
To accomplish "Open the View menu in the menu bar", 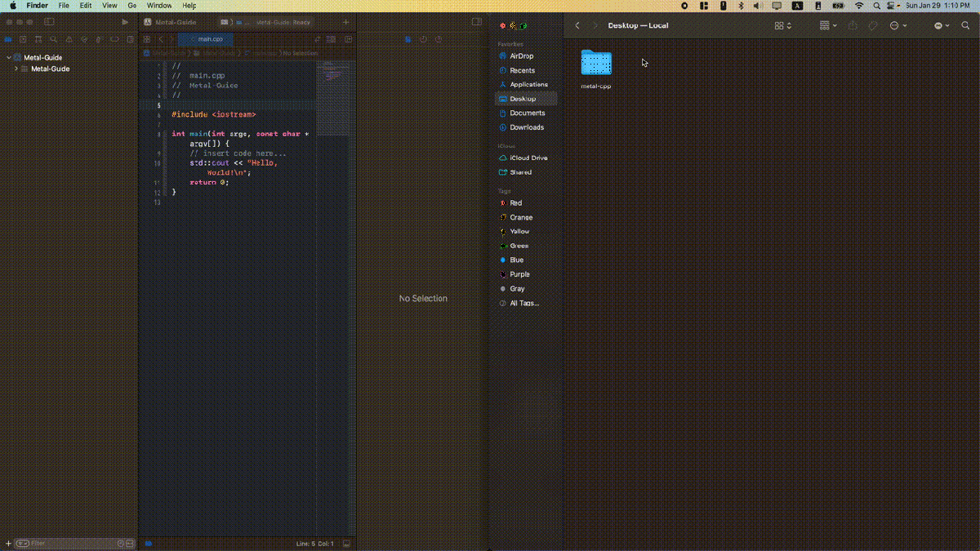I will click(x=109, y=6).
